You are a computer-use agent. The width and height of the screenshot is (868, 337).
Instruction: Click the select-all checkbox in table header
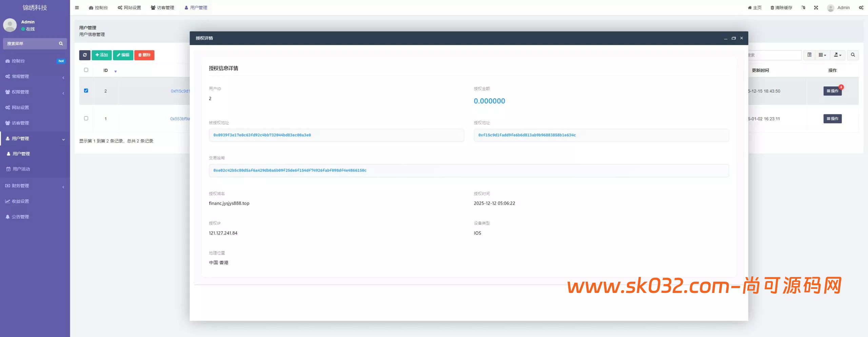click(x=86, y=70)
